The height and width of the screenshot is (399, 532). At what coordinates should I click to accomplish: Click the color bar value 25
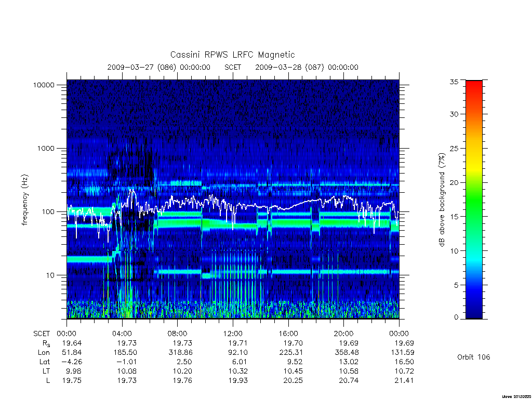pos(454,148)
